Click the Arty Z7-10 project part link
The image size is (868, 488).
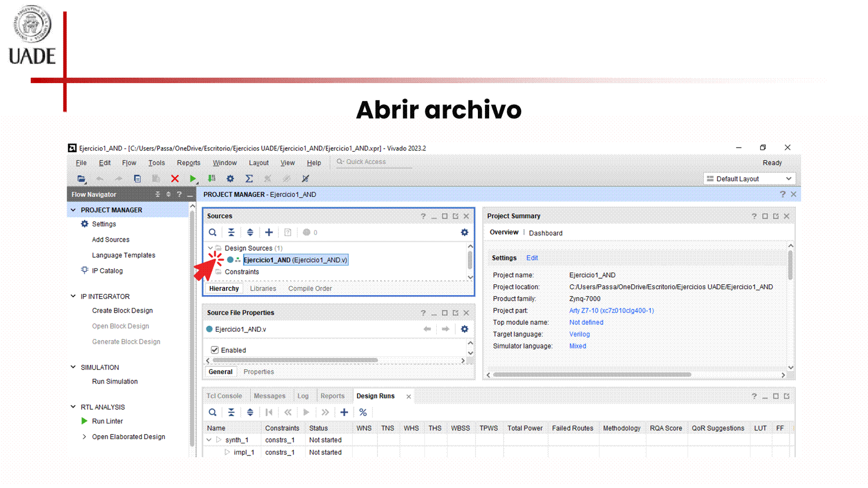click(x=611, y=311)
